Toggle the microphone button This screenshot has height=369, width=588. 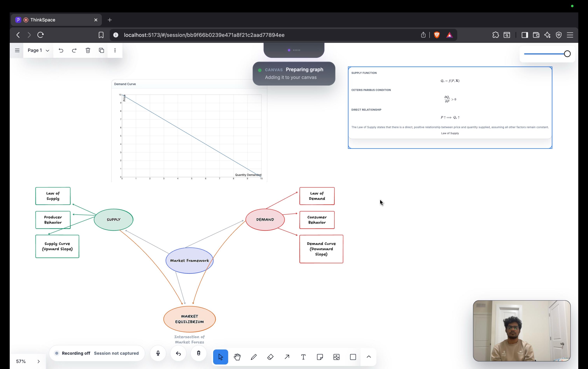click(x=158, y=353)
